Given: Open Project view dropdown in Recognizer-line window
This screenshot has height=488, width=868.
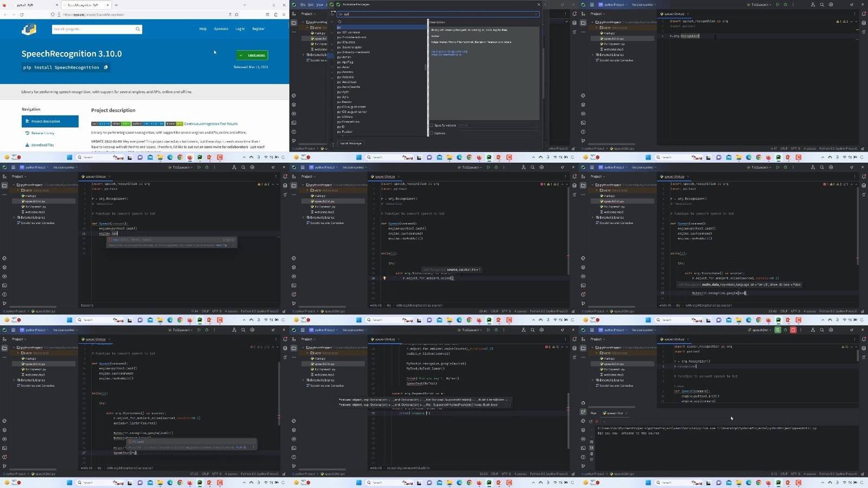Looking at the screenshot, I should tap(598, 14).
